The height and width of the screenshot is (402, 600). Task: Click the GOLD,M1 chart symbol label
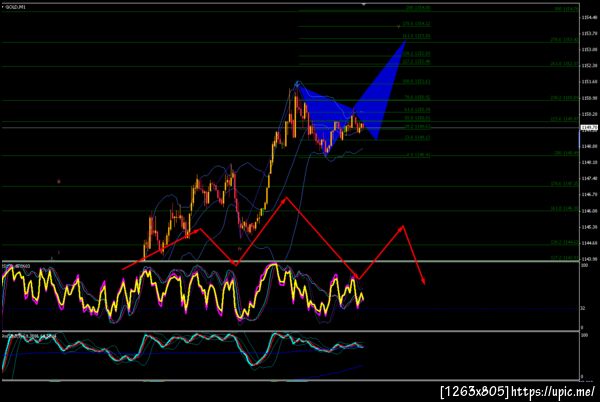point(15,7)
